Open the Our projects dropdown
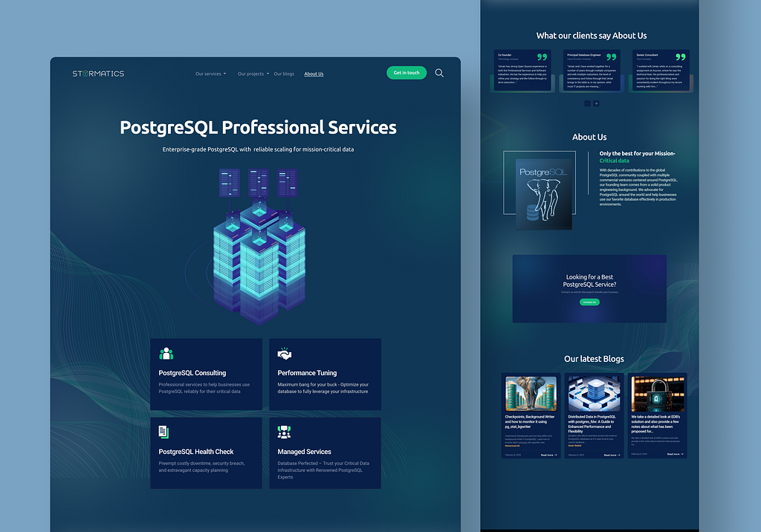This screenshot has width=761, height=532. pyautogui.click(x=252, y=74)
